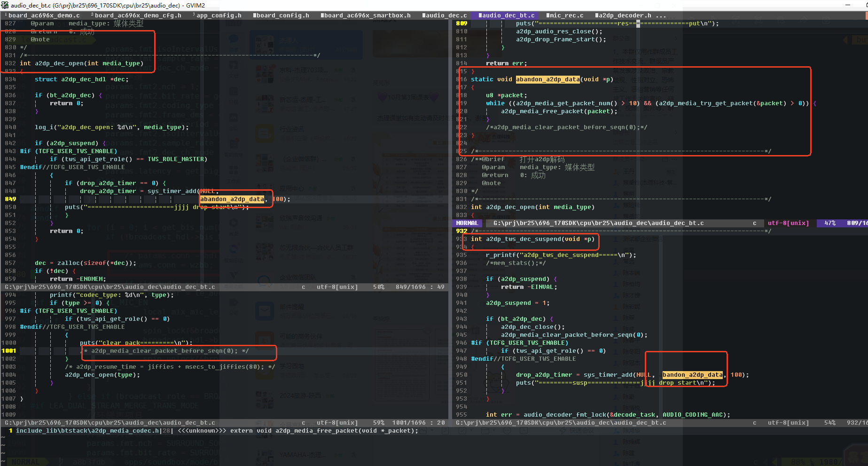This screenshot has height=466, width=868.
Task: Open the board_ac696x_smartbox.h tab
Action: pyautogui.click(x=366, y=15)
